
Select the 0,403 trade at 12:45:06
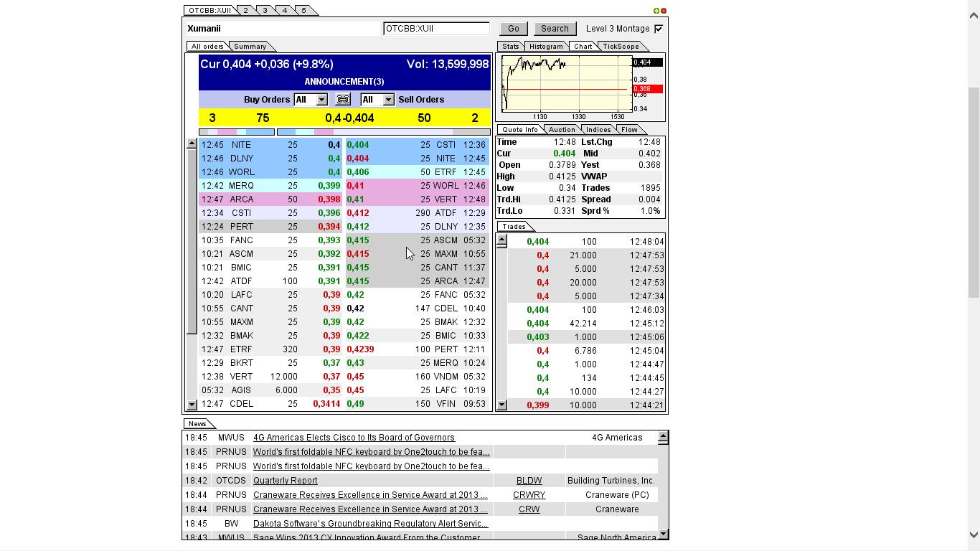point(586,337)
